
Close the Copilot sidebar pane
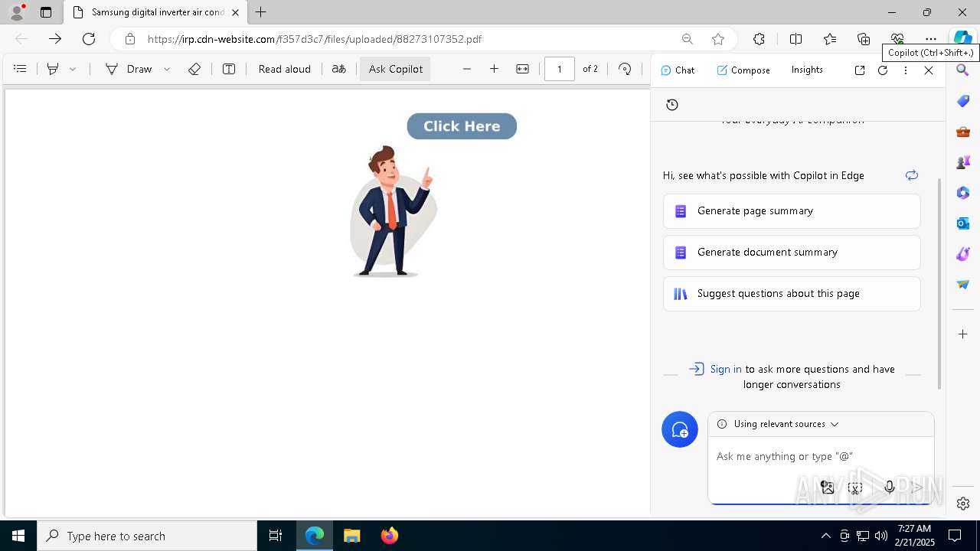coord(929,70)
